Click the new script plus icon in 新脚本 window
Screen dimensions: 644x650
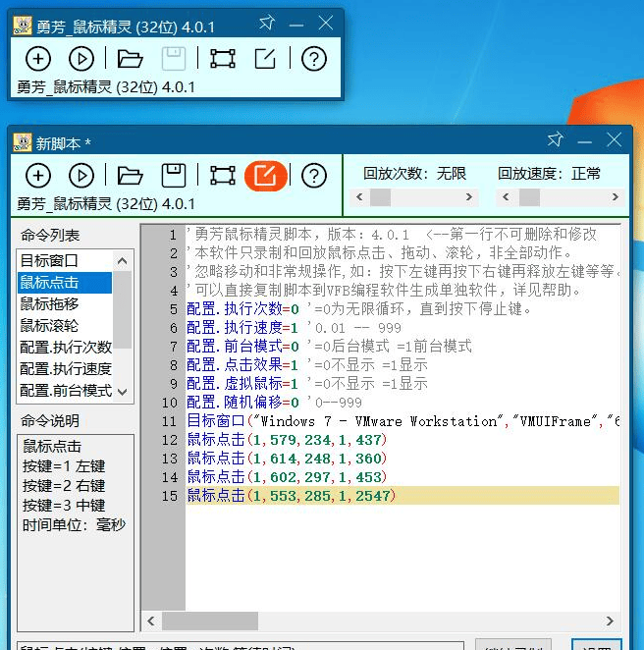(37, 176)
